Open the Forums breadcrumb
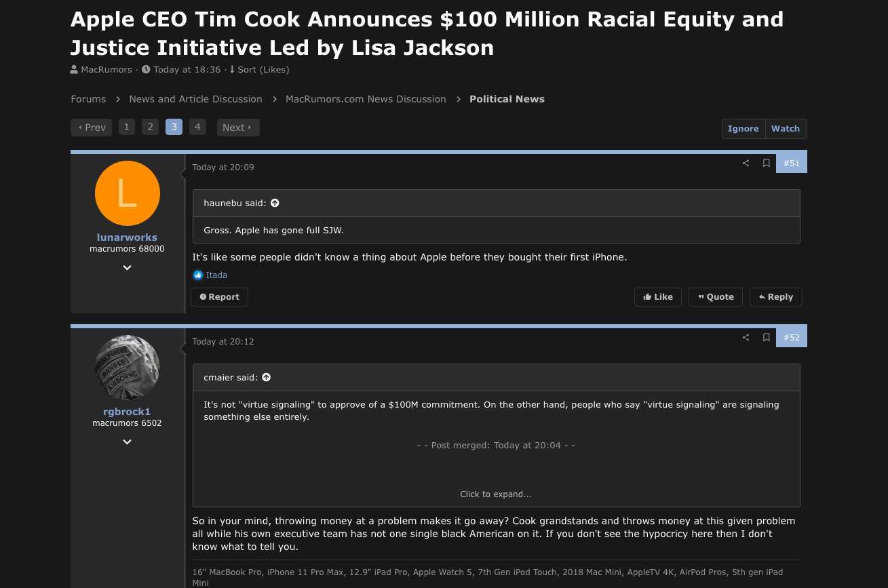 (88, 99)
